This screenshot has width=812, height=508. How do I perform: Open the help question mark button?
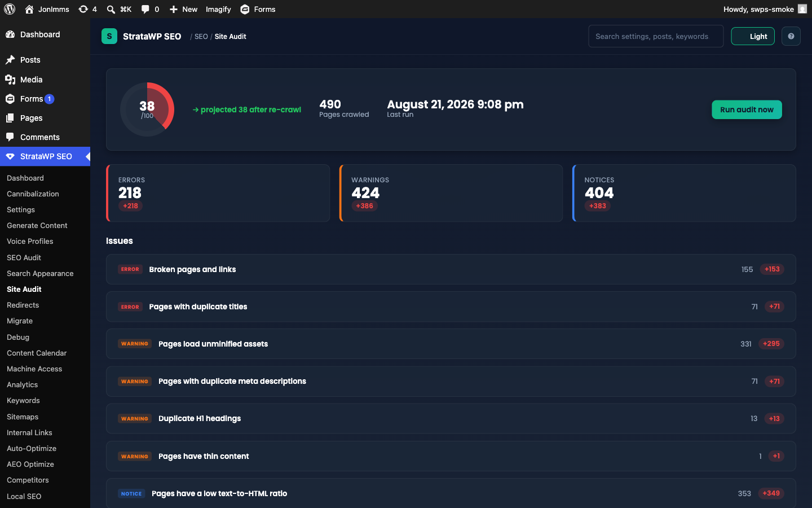pyautogui.click(x=791, y=36)
